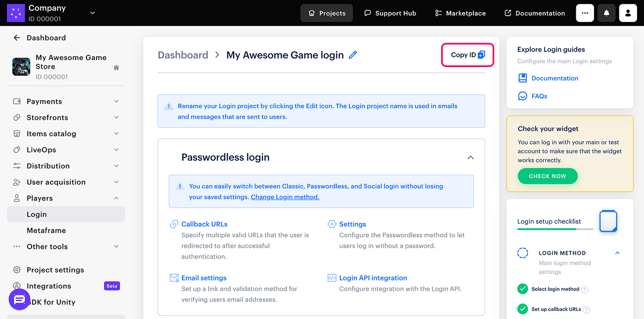
Task: Click the back arrow next to Dashboard
Action: [x=17, y=38]
